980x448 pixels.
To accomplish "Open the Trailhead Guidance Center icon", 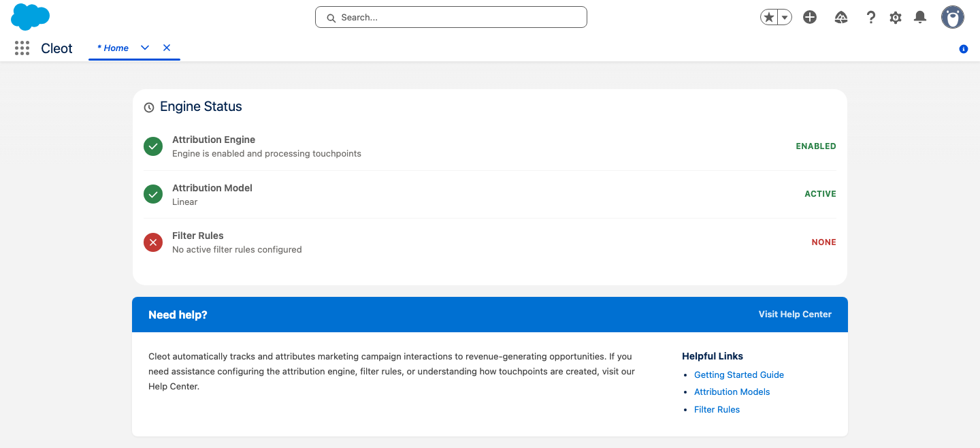I will click(x=841, y=18).
